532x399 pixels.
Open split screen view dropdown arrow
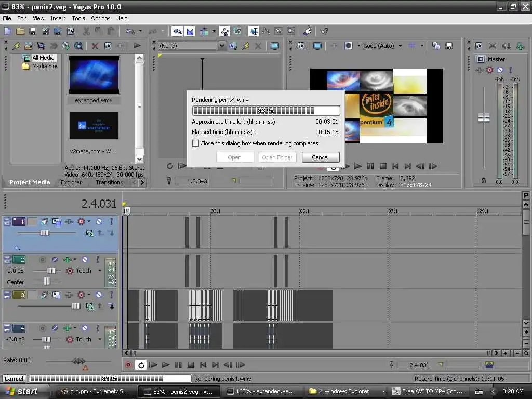pos(358,46)
